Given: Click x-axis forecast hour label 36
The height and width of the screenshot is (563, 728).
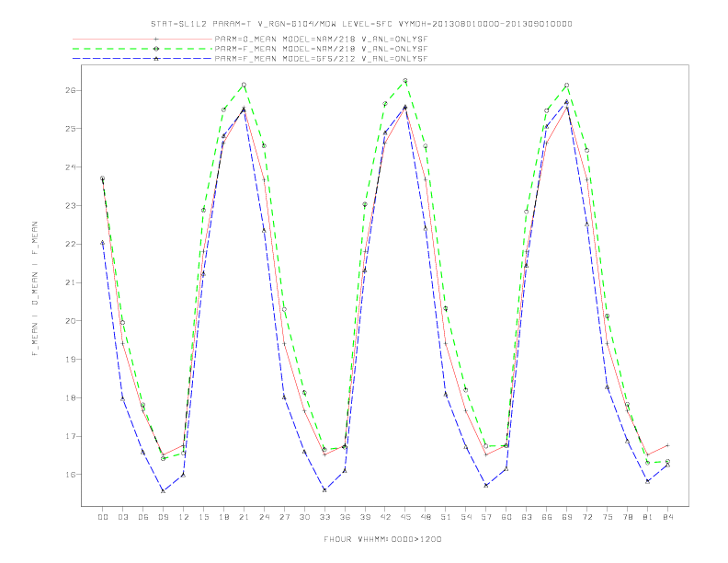Looking at the screenshot, I should [x=345, y=517].
